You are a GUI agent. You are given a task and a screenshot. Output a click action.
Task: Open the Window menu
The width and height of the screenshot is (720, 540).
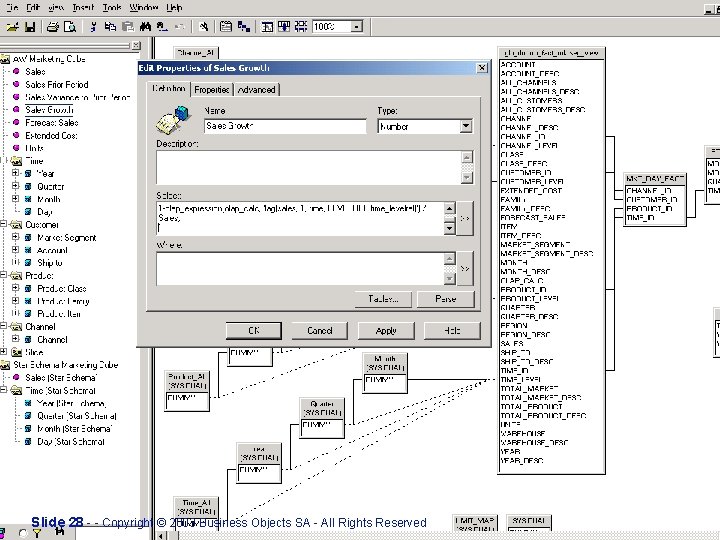pyautogui.click(x=144, y=7)
